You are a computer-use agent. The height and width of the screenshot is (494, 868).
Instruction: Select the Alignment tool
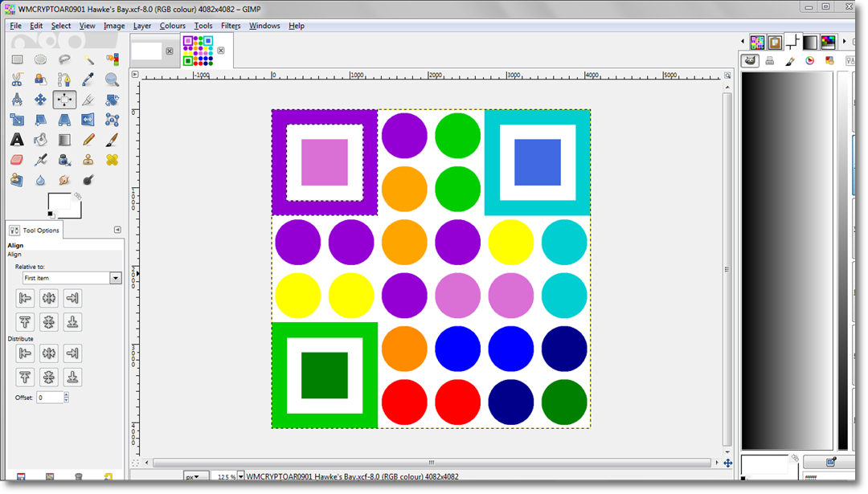point(64,100)
